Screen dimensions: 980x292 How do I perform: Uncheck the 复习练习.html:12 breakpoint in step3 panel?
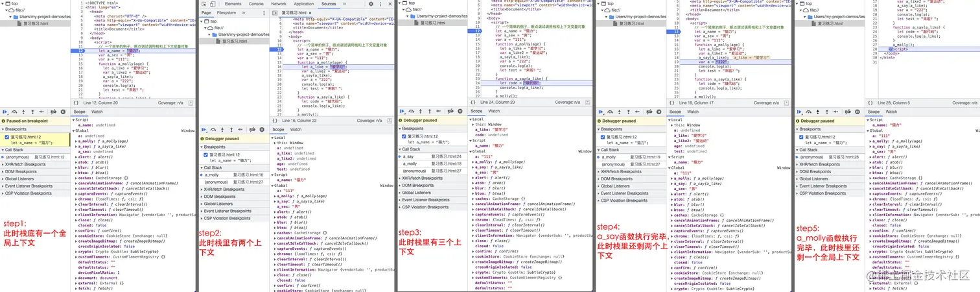point(404,136)
